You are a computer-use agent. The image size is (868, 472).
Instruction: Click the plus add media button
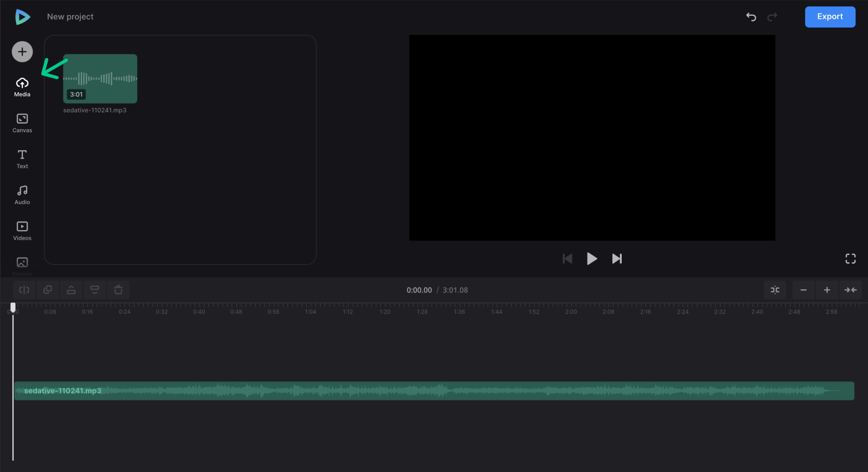[22, 52]
